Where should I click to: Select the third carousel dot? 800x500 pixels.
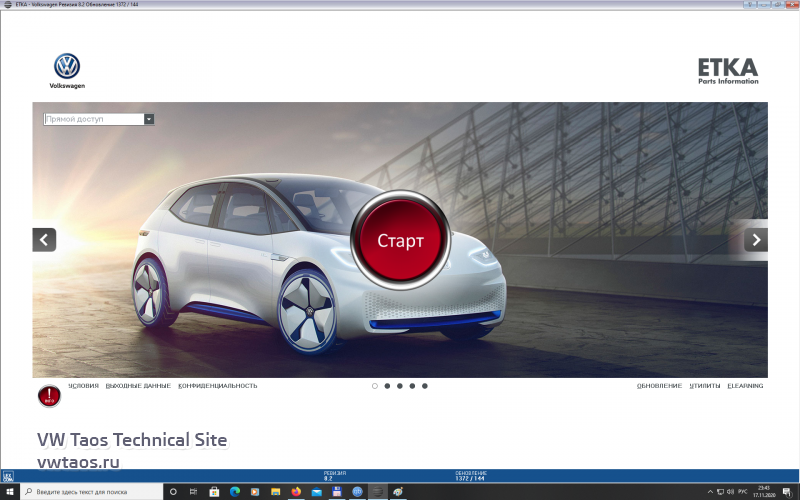pos(400,385)
